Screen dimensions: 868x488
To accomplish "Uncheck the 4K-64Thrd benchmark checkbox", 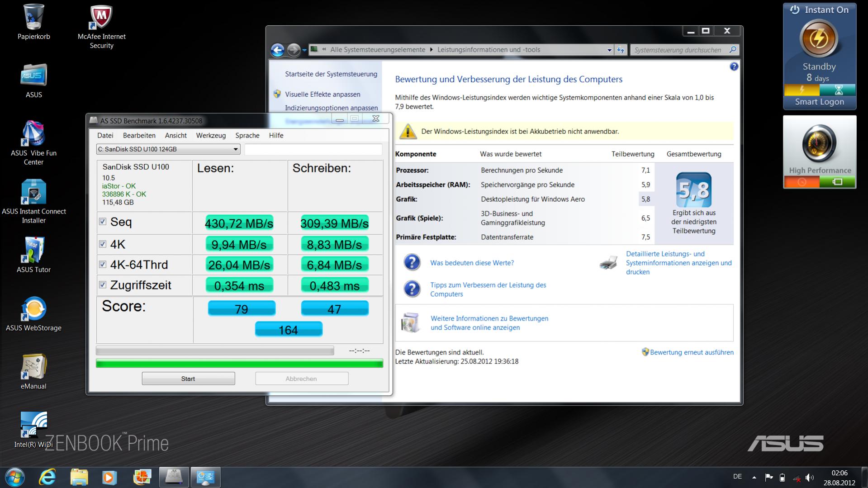I will [103, 265].
